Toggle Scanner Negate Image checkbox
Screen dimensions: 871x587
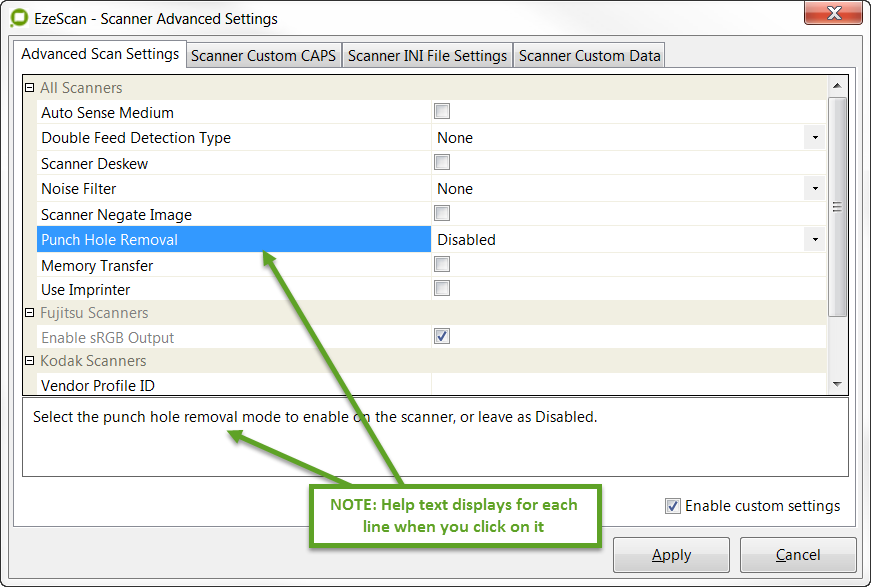pos(442,214)
